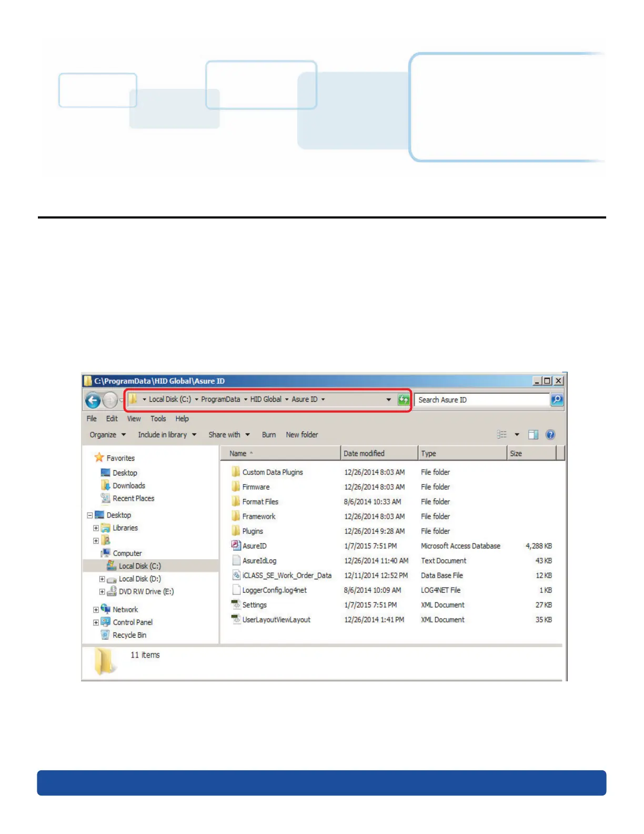Click the Change your view icon
This screenshot has height=834, width=644.
pyautogui.click(x=502, y=434)
